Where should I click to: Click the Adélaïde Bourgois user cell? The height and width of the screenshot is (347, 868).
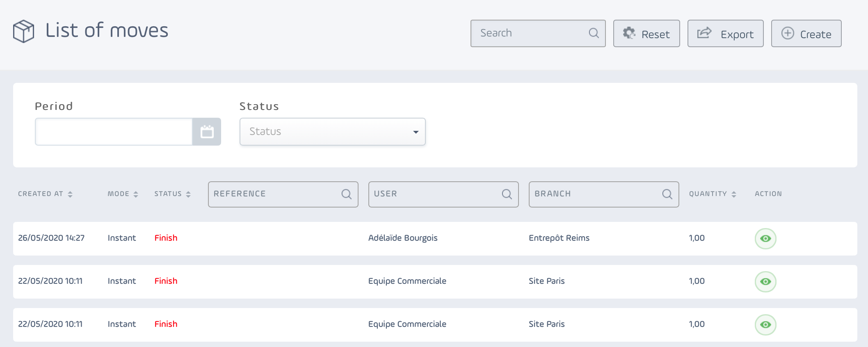pyautogui.click(x=403, y=238)
